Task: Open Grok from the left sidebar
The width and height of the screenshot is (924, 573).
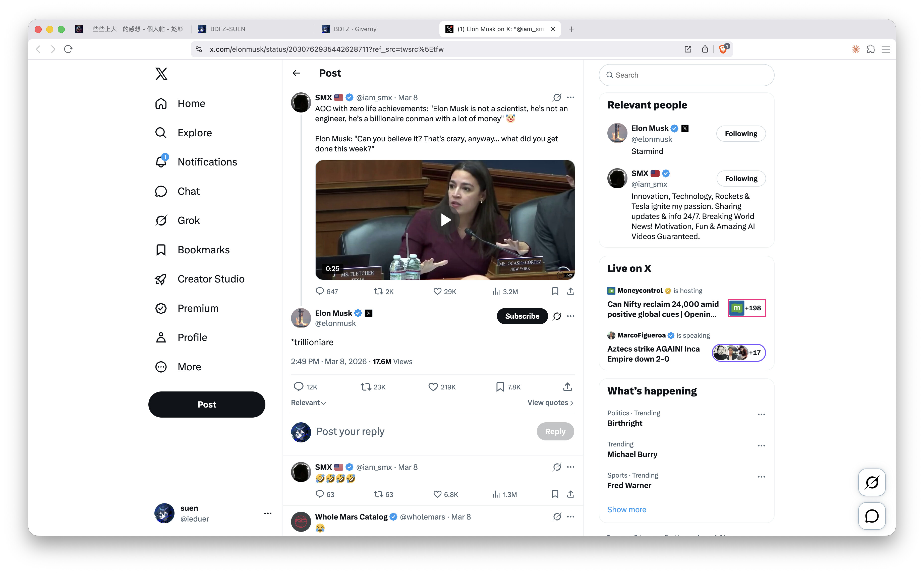Action: coord(177,220)
